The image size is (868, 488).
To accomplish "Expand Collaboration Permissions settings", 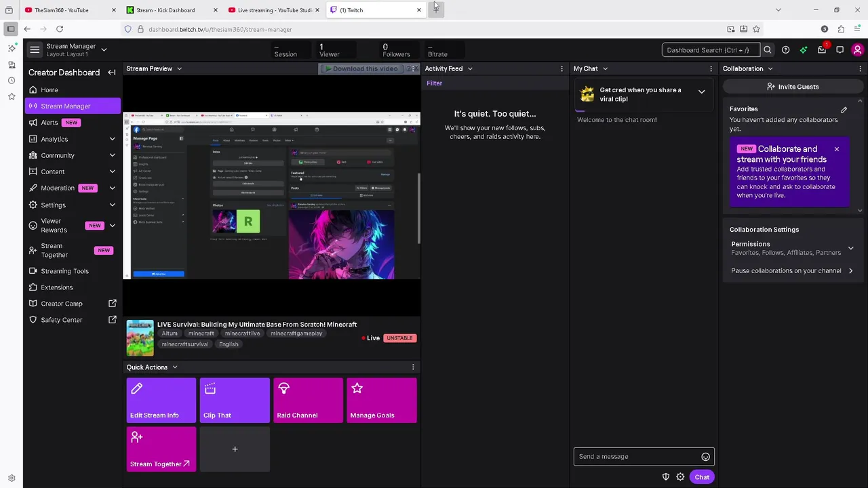I will (x=850, y=248).
